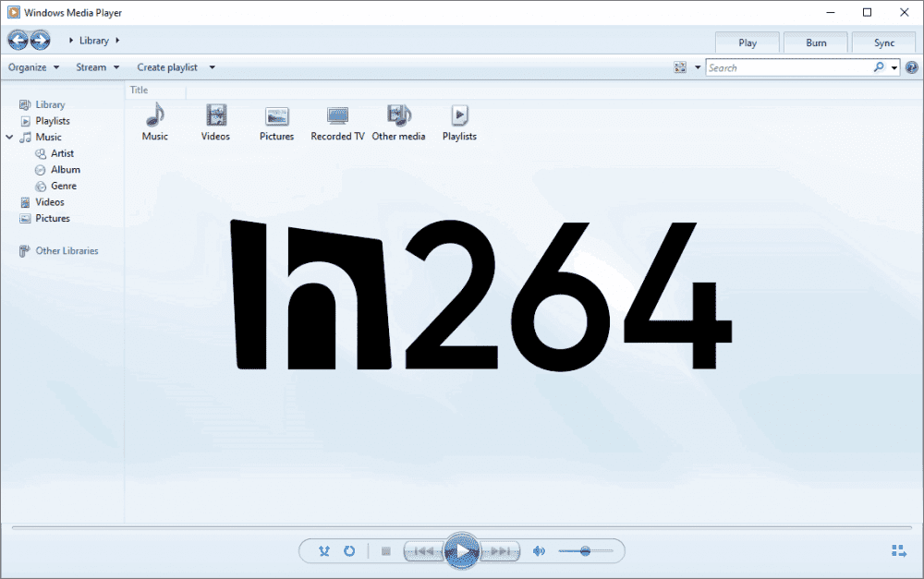
Task: Adjust the volume slider
Action: pos(586,550)
